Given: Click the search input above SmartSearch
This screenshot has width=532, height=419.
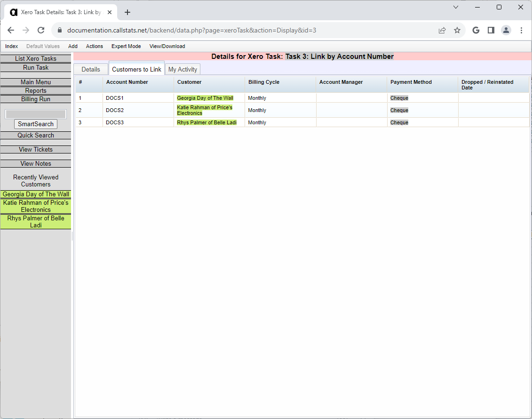Looking at the screenshot, I should click(36, 114).
